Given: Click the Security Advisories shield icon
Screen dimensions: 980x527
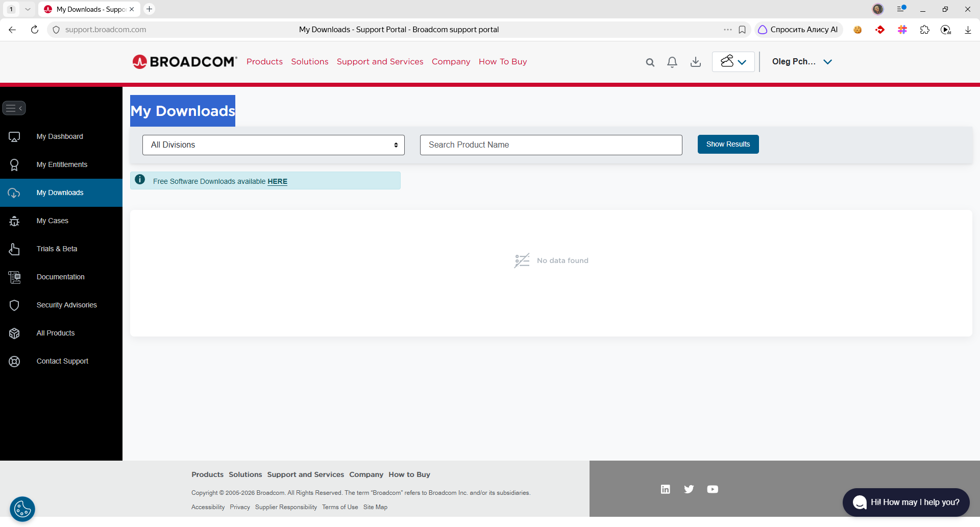Looking at the screenshot, I should [x=14, y=305].
